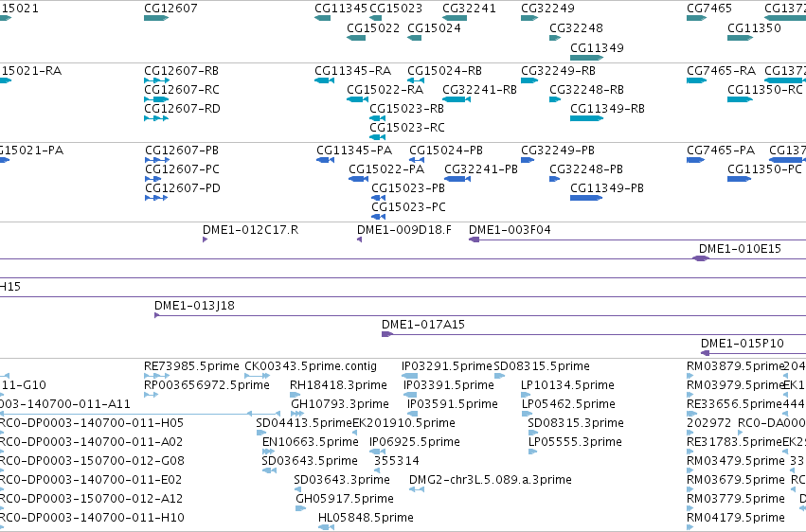Select protein CG12607-PD

[x=183, y=188]
